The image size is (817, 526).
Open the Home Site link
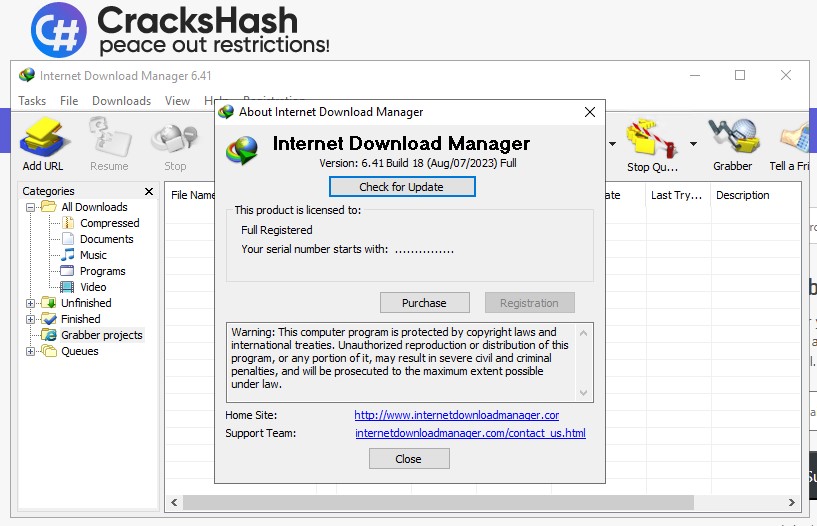[x=456, y=415]
